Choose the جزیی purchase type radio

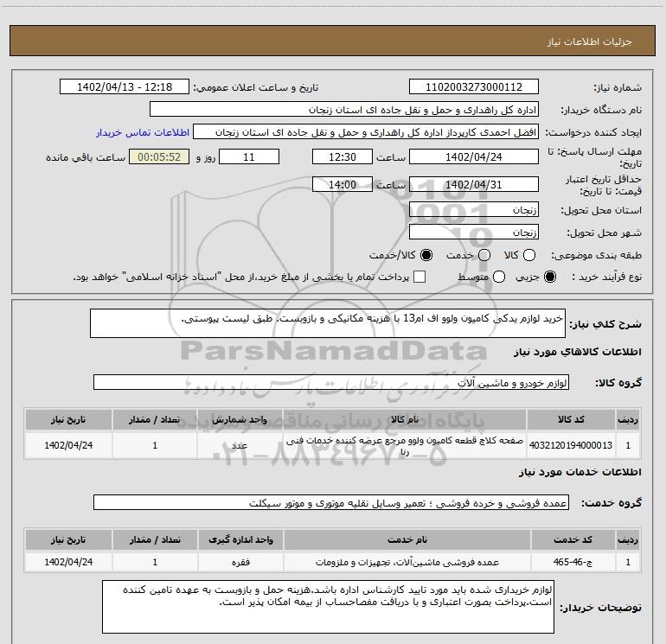[x=550, y=277]
